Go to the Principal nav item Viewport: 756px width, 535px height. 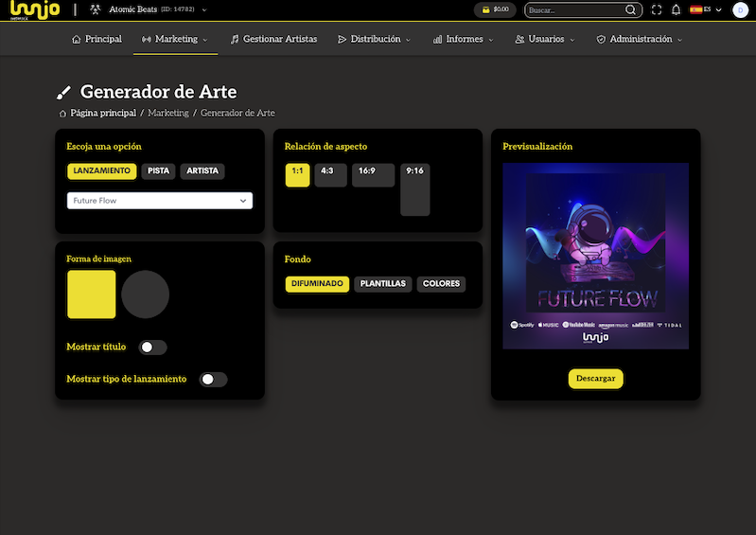[97, 39]
